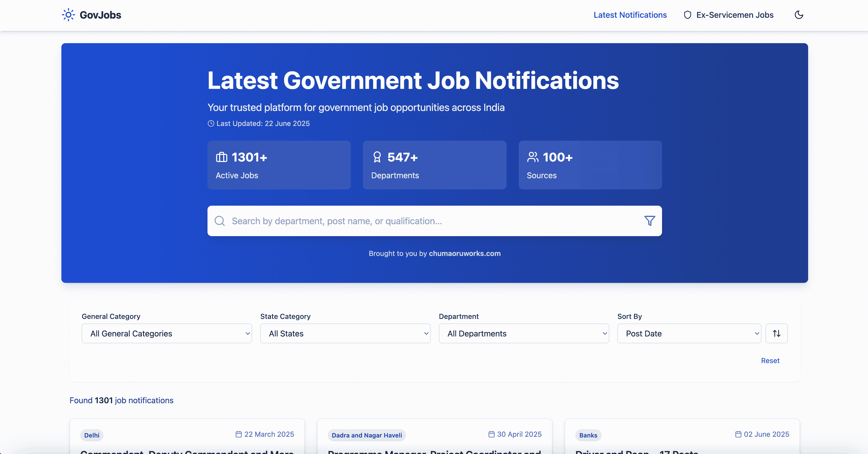
Task: Open the All General Categories dropdown
Action: (x=167, y=333)
